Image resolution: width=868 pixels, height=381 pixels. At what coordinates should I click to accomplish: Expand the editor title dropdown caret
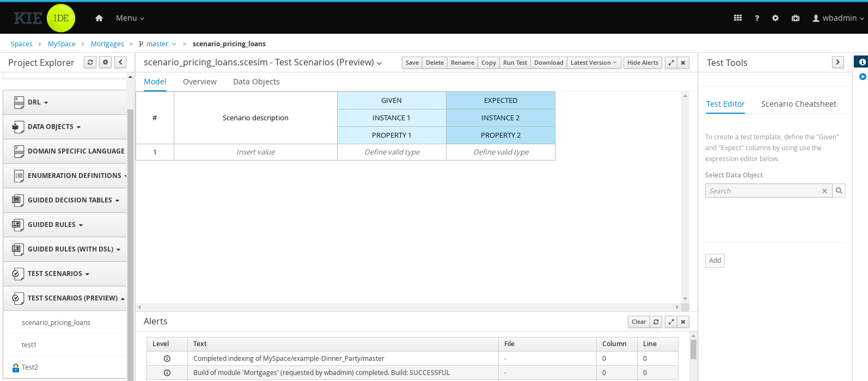point(379,64)
